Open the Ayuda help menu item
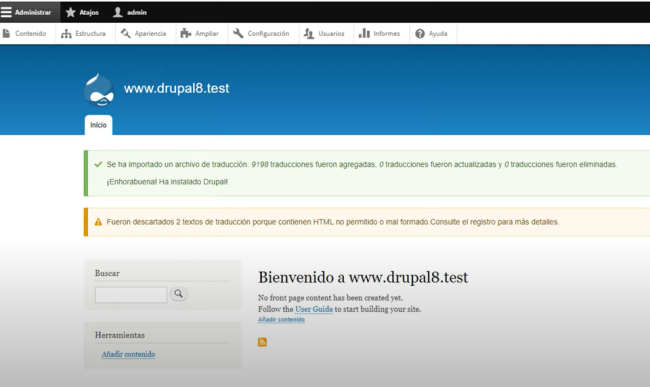Image resolution: width=650 pixels, height=387 pixels. point(432,34)
